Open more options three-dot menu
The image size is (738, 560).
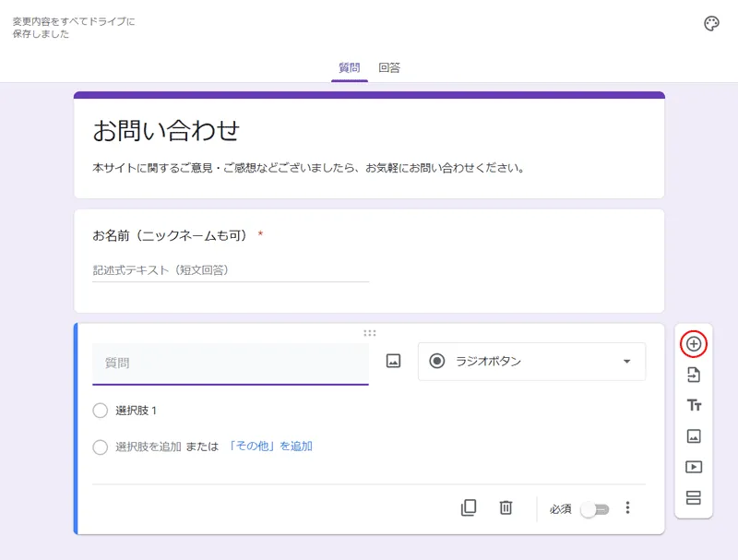click(x=627, y=507)
